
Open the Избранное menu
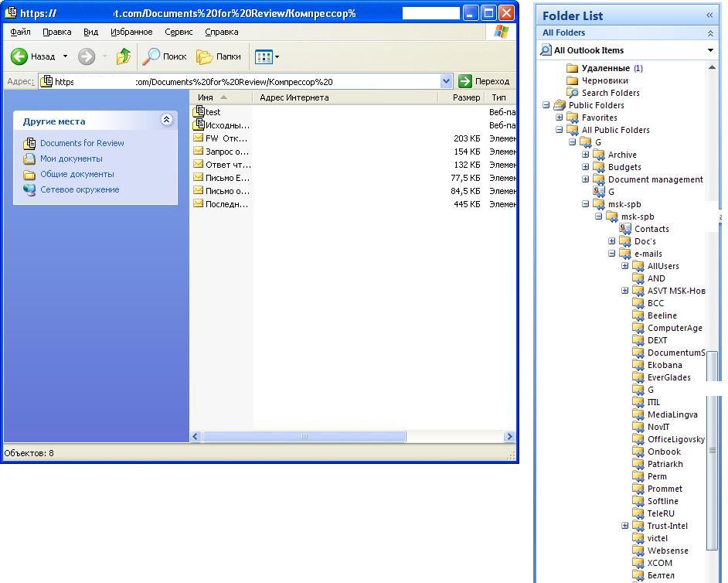[131, 32]
